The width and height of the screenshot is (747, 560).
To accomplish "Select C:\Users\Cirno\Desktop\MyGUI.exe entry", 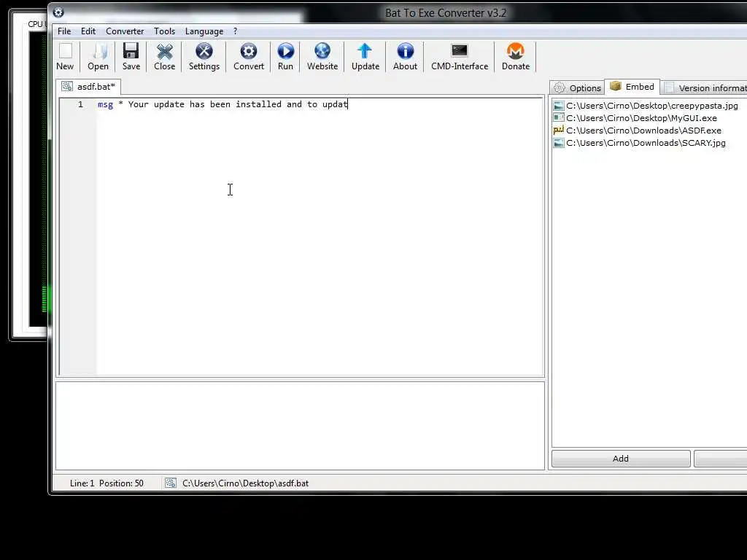I will coord(635,118).
